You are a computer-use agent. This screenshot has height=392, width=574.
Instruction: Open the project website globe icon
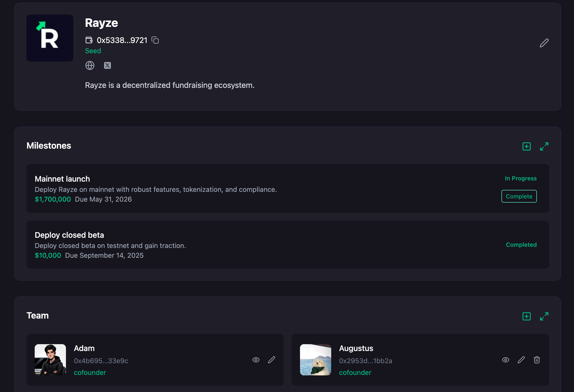pyautogui.click(x=90, y=65)
